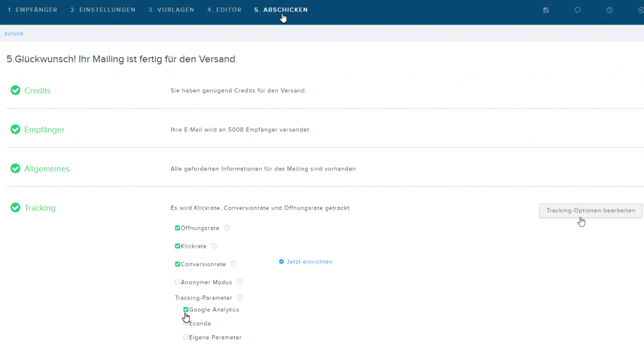Click Tracking-Optionen bearbeiten button
This screenshot has width=644, height=349.
pyautogui.click(x=591, y=211)
